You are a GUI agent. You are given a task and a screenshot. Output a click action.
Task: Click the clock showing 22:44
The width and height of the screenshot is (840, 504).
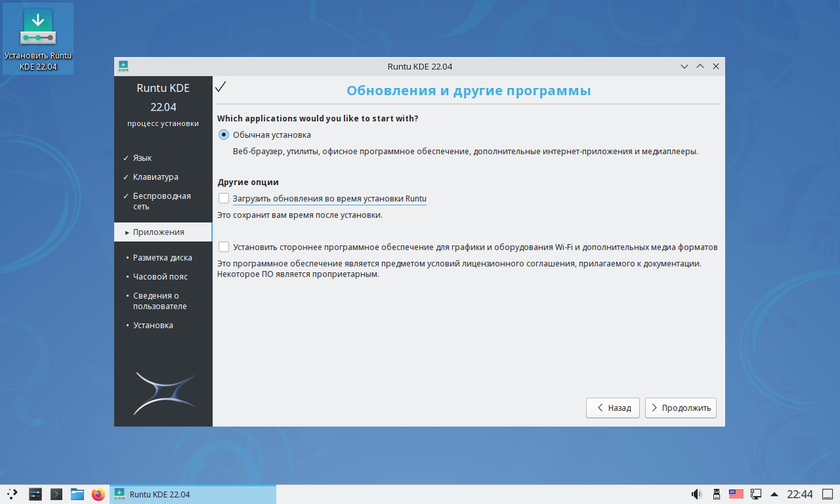point(799,494)
